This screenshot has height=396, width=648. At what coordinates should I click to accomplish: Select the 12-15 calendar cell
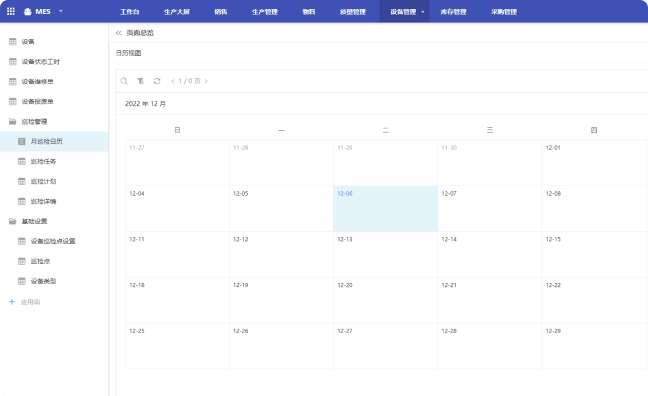point(594,254)
